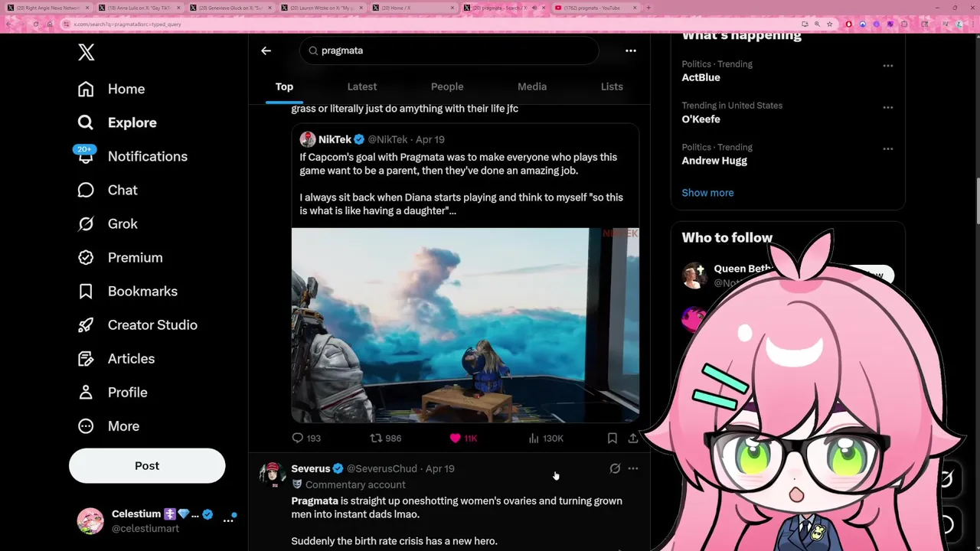
Task: Click the address bar URL
Action: click(127, 24)
